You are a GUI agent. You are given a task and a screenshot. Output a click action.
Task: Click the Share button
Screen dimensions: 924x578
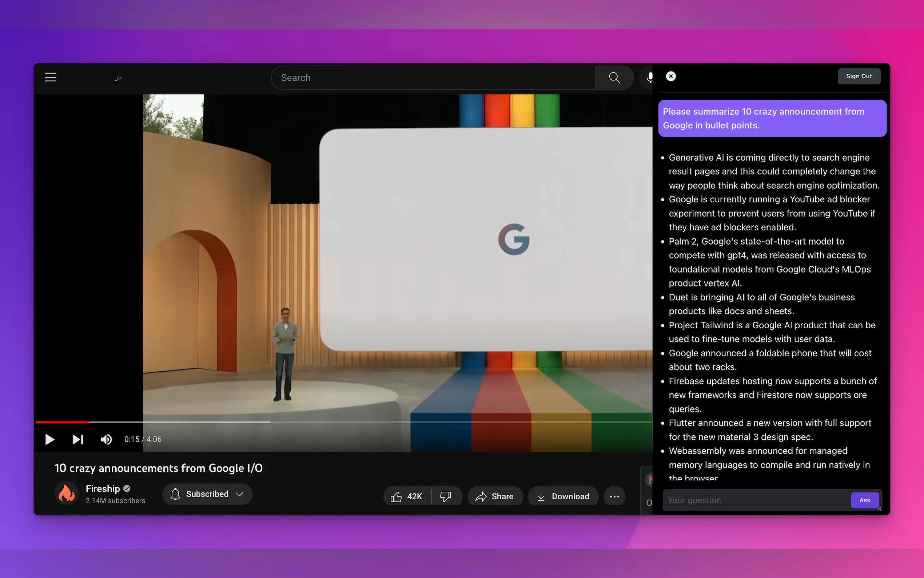click(495, 496)
